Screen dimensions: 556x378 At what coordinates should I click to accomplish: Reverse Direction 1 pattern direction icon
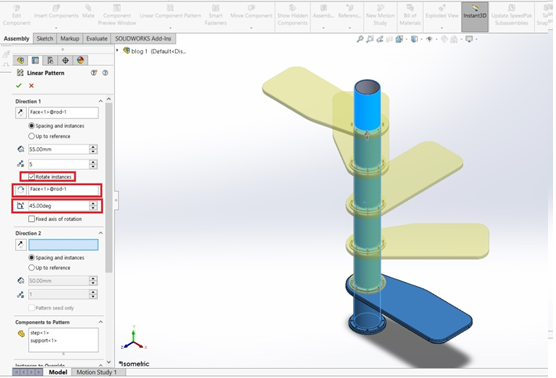pyautogui.click(x=21, y=112)
